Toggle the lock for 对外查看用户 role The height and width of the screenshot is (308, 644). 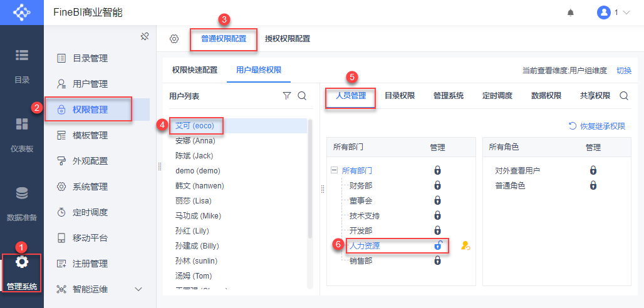pos(593,170)
